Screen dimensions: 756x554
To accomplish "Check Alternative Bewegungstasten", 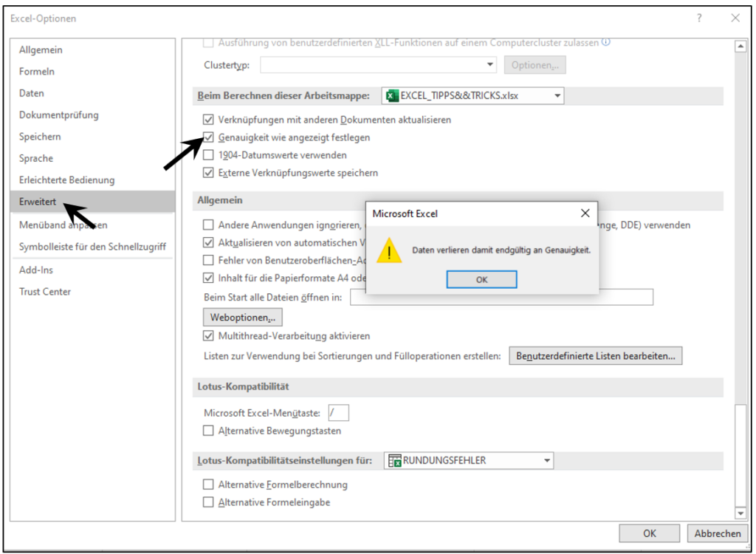I will pyautogui.click(x=208, y=431).
